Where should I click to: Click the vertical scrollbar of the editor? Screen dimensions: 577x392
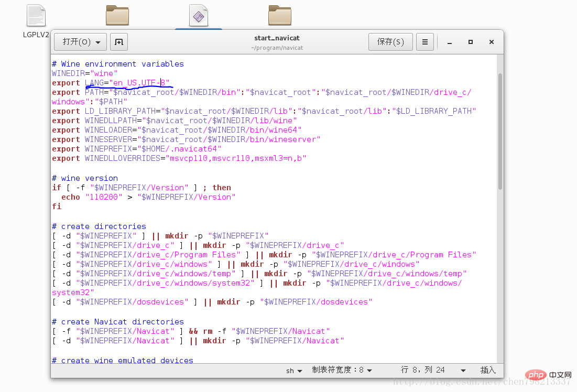[500, 132]
